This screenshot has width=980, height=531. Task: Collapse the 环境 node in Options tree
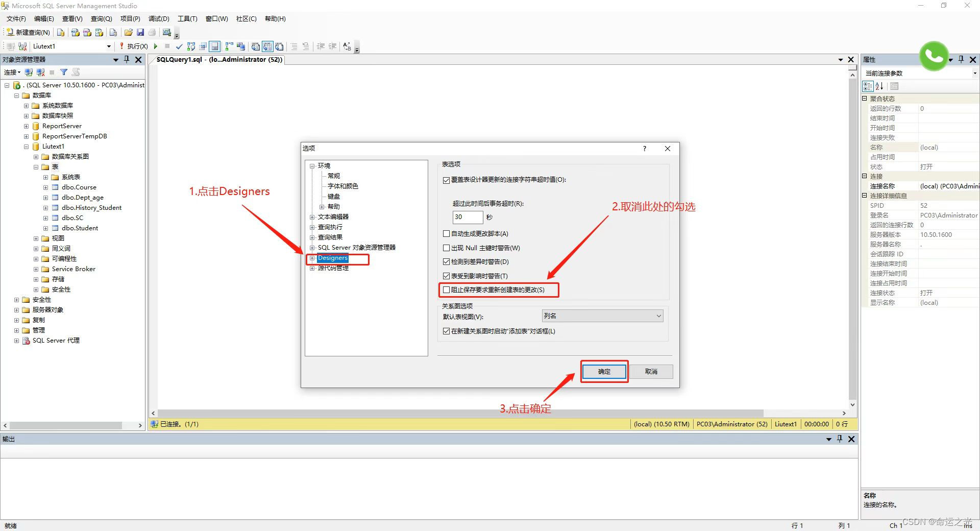312,166
